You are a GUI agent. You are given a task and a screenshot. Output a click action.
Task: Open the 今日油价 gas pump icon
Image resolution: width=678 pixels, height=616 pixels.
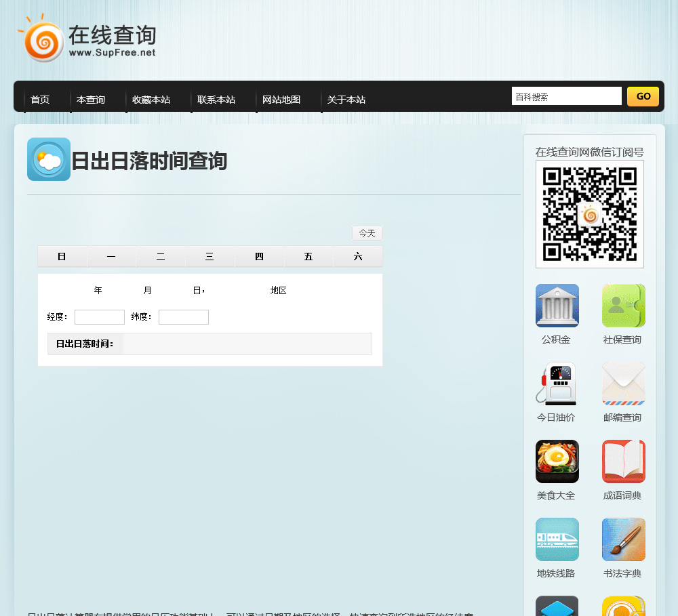(557, 384)
